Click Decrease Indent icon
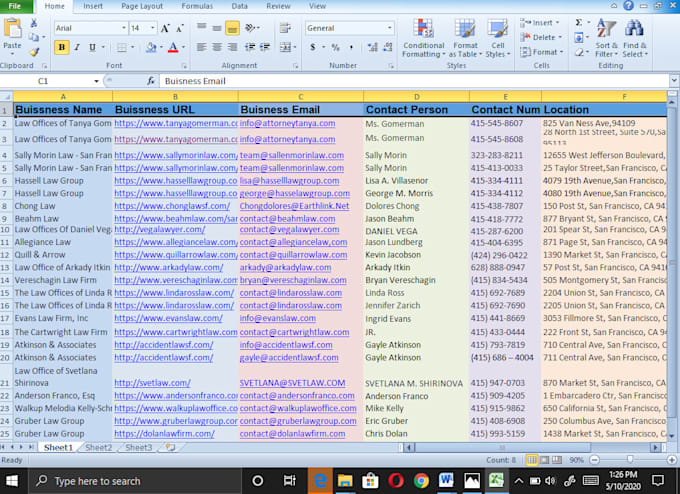This screenshot has width=680, height=494. point(249,47)
